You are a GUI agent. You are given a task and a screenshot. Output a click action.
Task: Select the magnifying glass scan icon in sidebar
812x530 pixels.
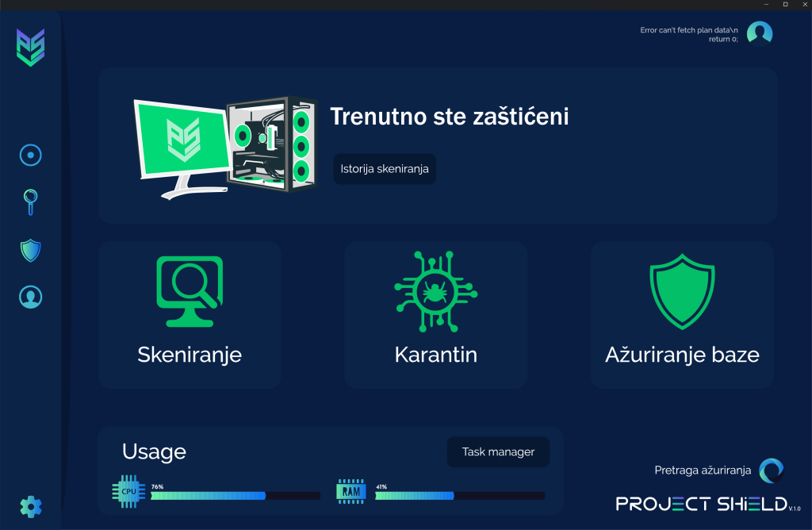(30, 202)
